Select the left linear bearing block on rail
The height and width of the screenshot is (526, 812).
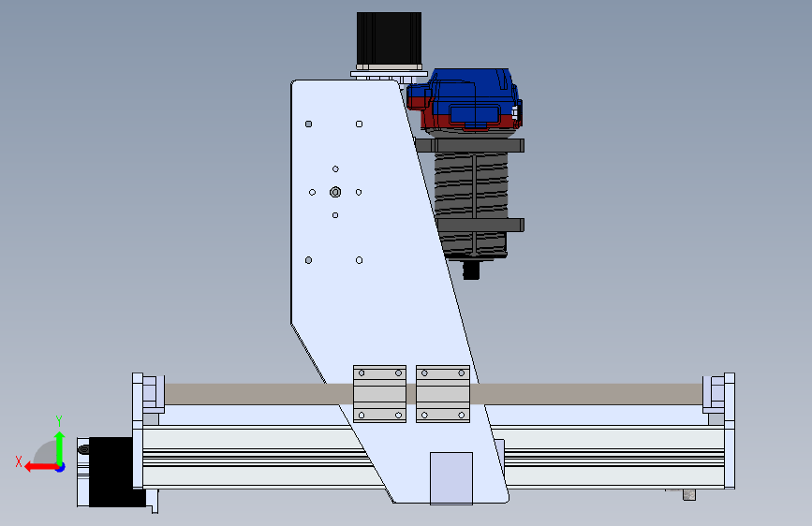pos(379,394)
